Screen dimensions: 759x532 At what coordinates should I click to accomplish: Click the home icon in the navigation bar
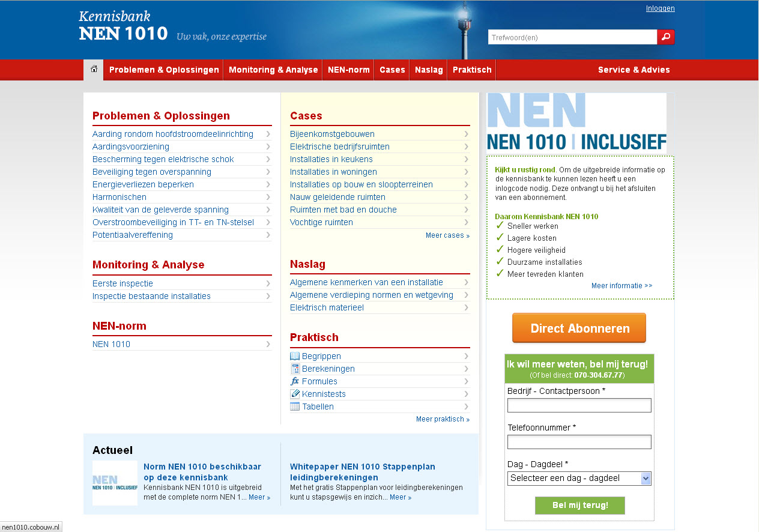click(x=93, y=69)
